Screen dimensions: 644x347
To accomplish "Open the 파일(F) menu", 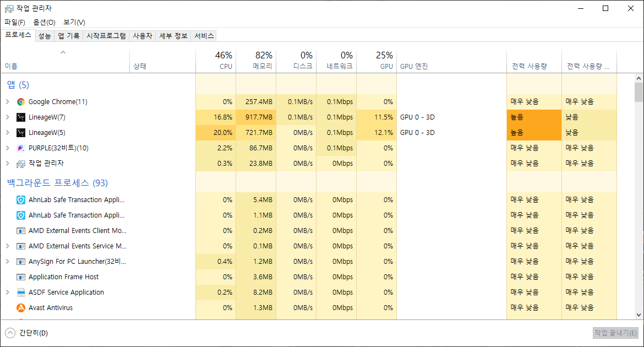I will (15, 22).
